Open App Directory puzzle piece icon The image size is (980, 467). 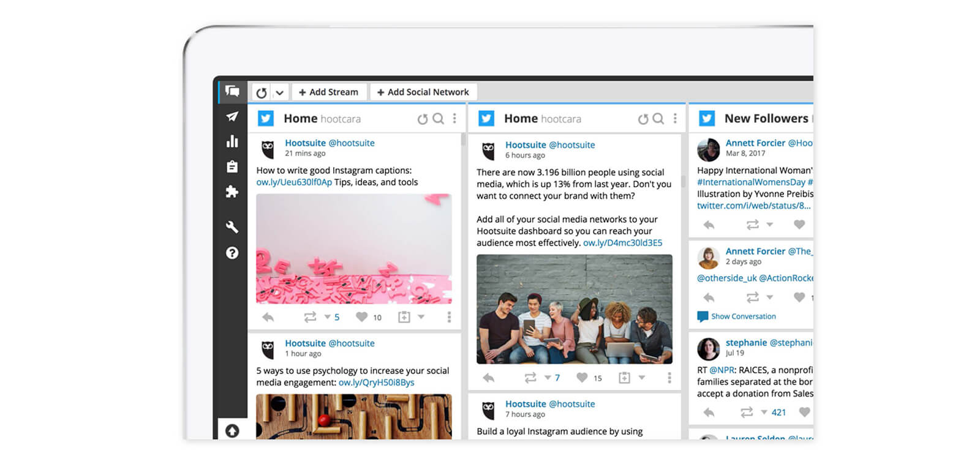[232, 192]
